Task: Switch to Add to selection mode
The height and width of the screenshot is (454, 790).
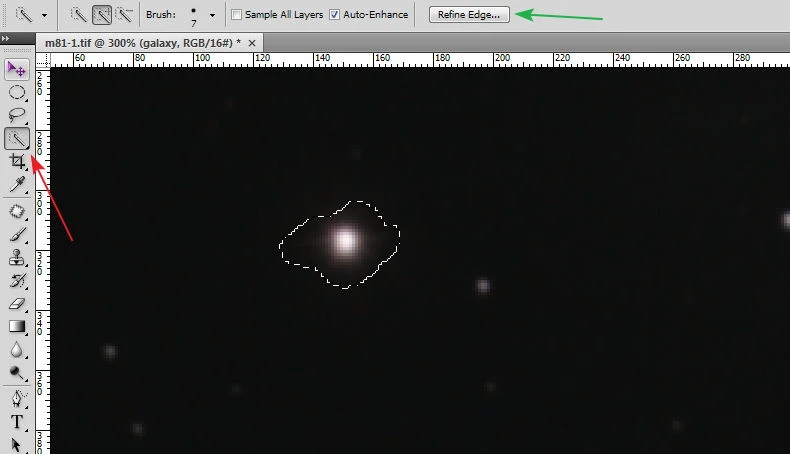Action: click(101, 15)
